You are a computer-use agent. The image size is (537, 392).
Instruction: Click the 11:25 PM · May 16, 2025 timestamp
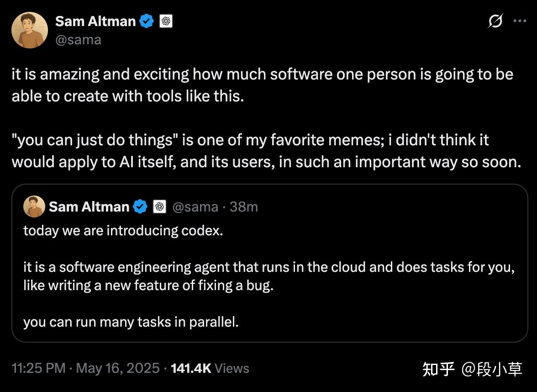coord(86,368)
